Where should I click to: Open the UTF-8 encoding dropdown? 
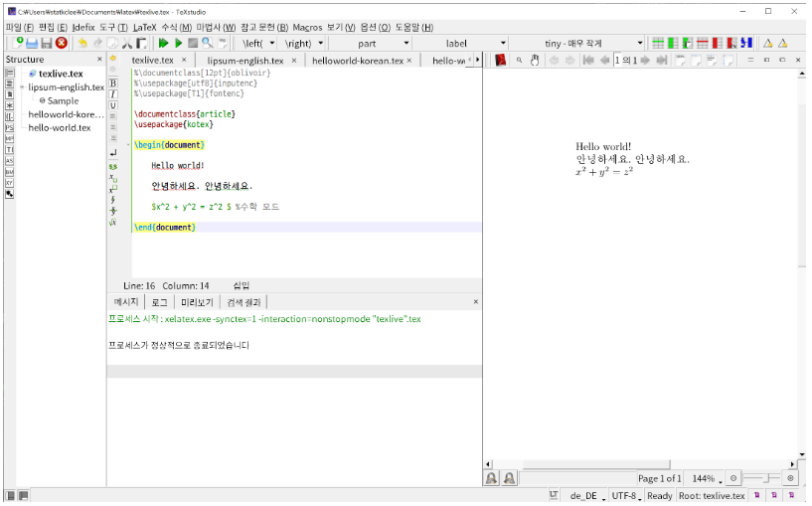click(626, 496)
